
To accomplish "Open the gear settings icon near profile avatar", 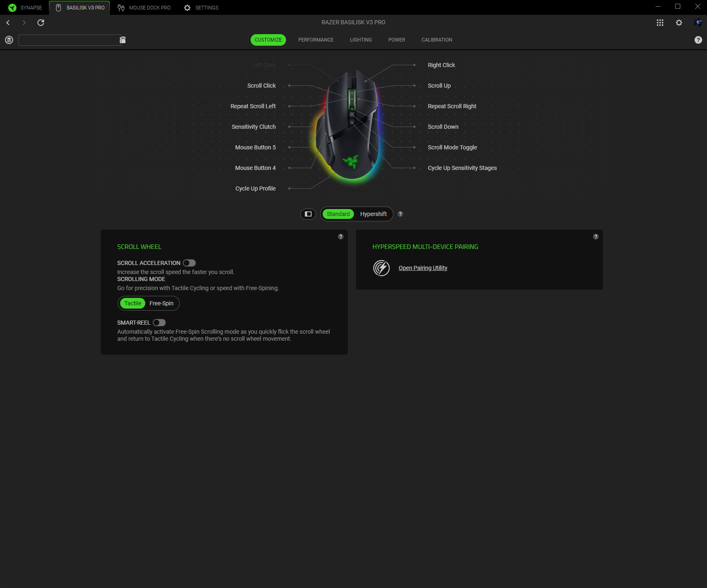I will click(x=679, y=23).
